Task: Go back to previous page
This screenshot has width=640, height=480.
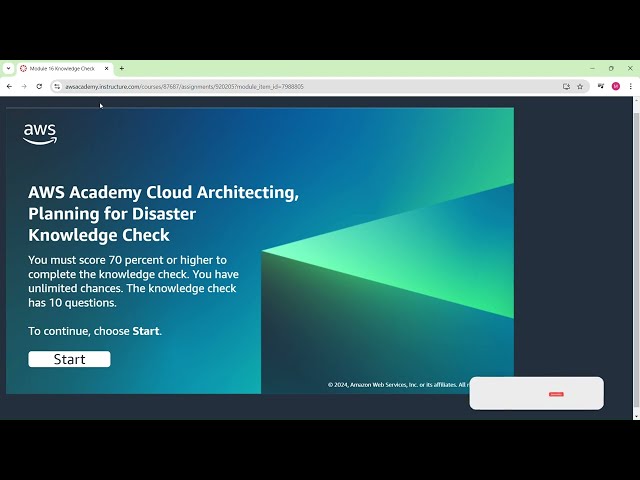Action: [9, 87]
